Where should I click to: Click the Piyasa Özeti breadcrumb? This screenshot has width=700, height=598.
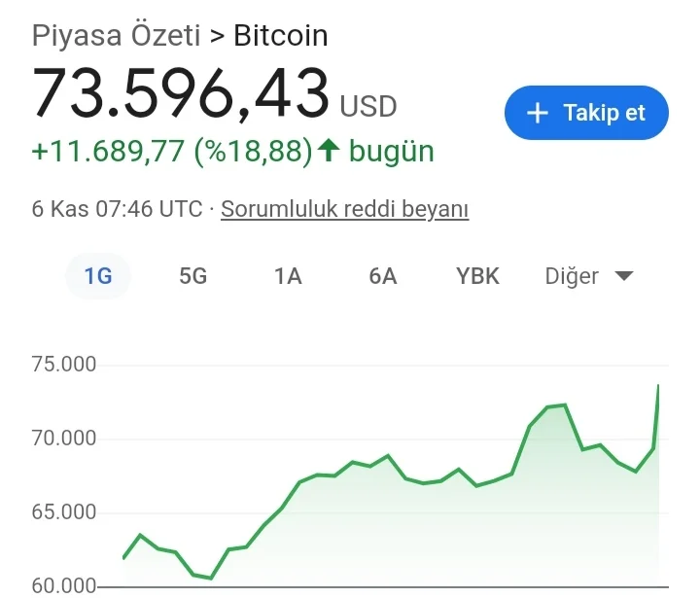(x=116, y=36)
